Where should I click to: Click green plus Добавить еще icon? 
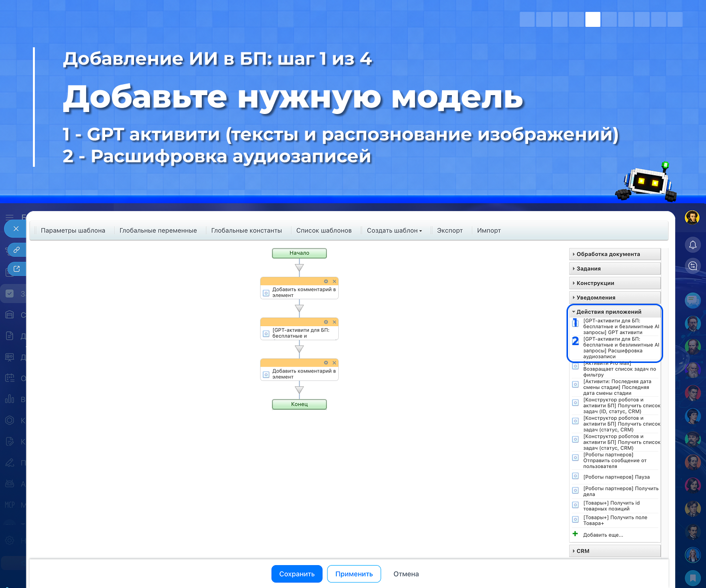[x=575, y=534]
